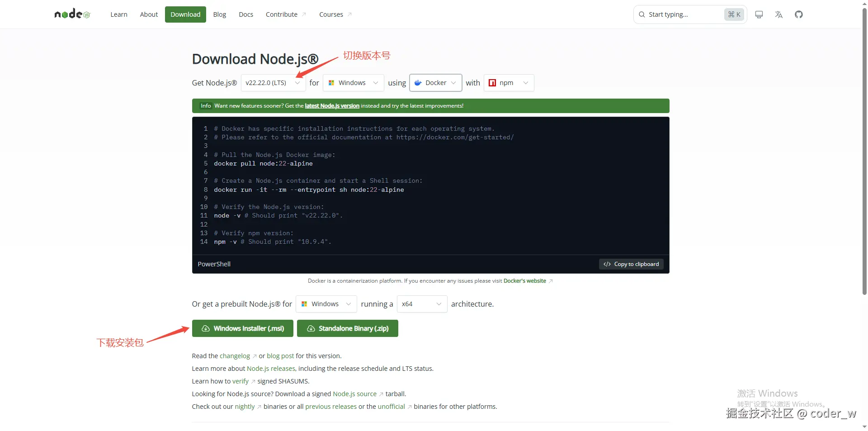Screen dimensions: 868x431
Task: Click the Windows logo in prebuilt OS selector
Action: (x=304, y=304)
